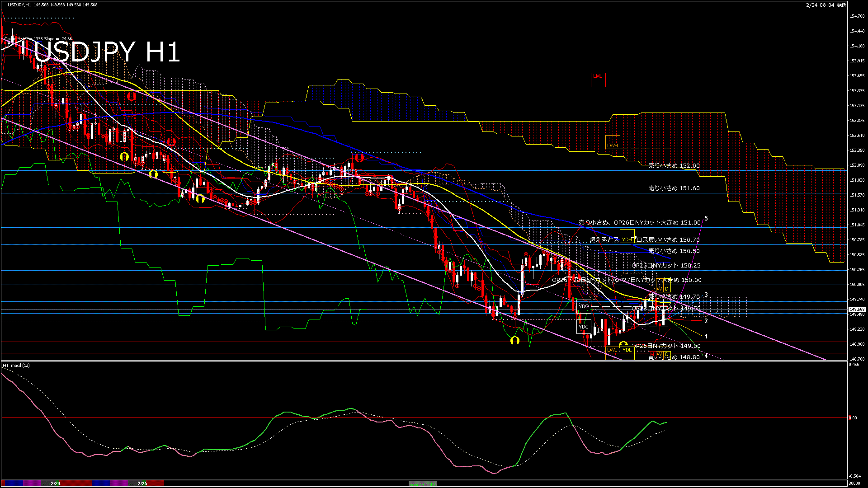Click the '売り小さめ 152.00' level label

tap(674, 166)
